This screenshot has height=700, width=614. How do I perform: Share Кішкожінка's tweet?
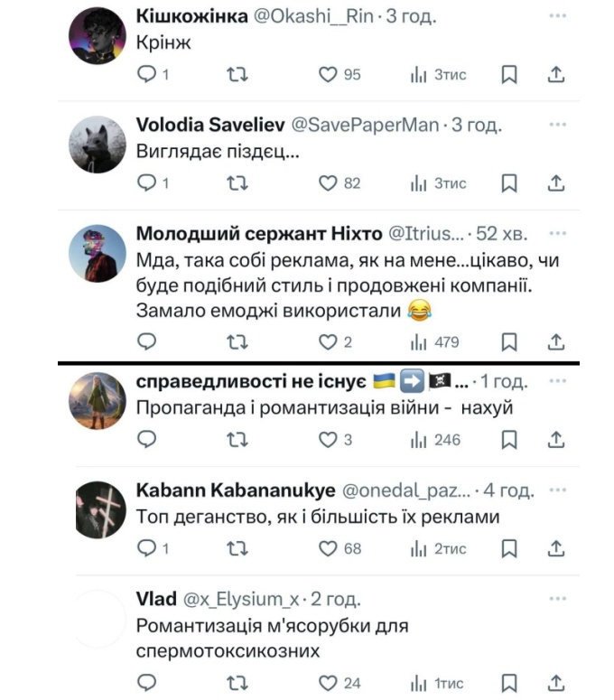(557, 75)
